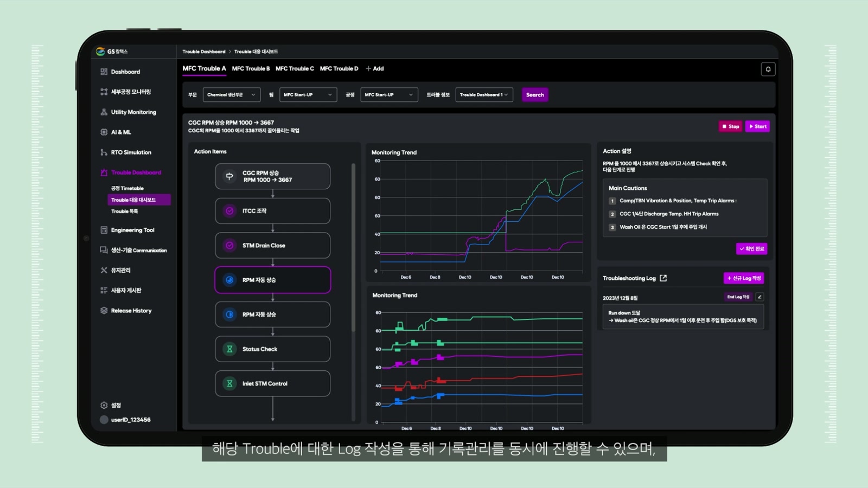
Task: Switch to MFC Trouble C tab
Action: [x=295, y=69]
